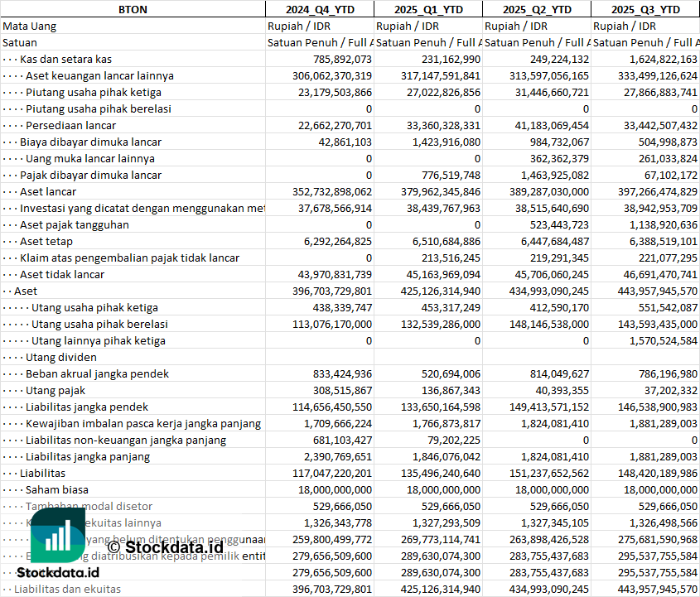Click the 2025_Q2_YTD column header

pos(537,9)
